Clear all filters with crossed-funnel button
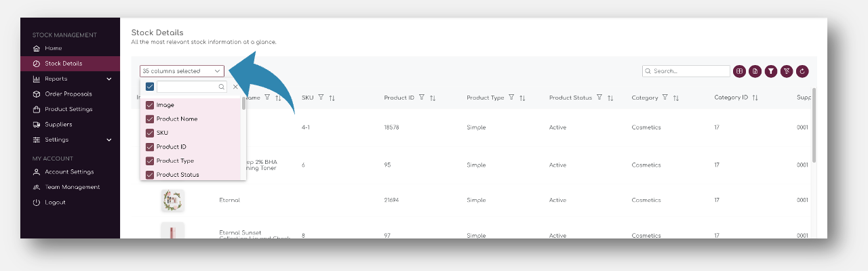The image size is (868, 271). 787,70
